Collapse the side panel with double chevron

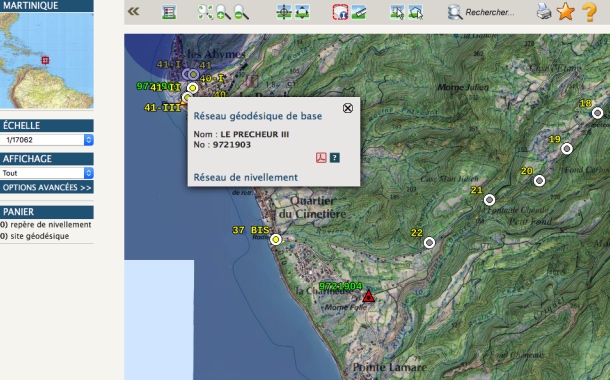[133, 11]
